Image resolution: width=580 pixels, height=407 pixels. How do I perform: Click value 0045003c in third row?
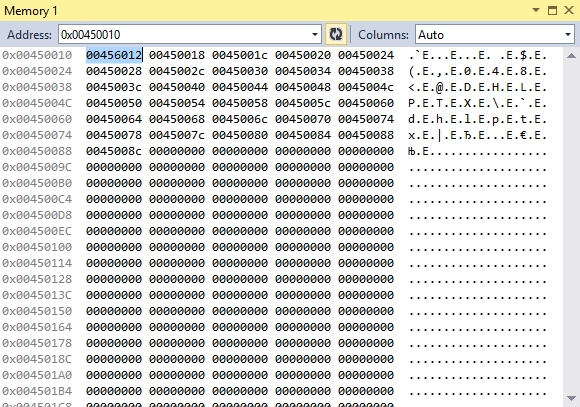click(114, 87)
